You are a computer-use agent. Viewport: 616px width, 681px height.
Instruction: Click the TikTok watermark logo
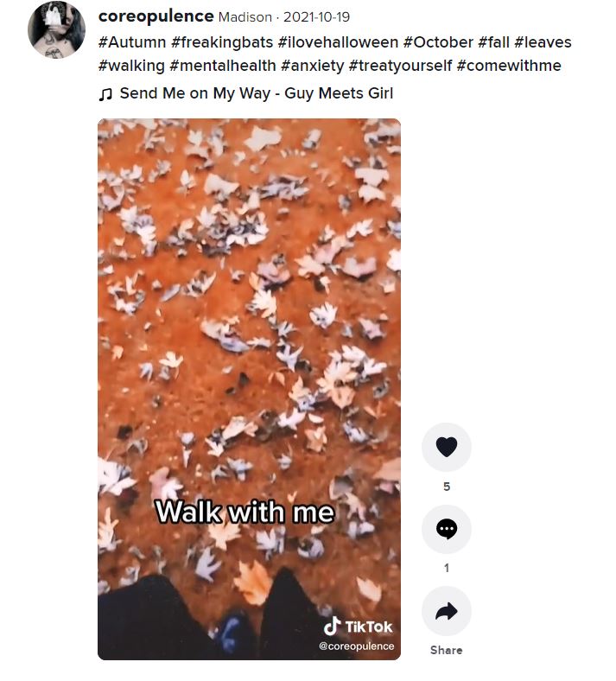click(359, 627)
